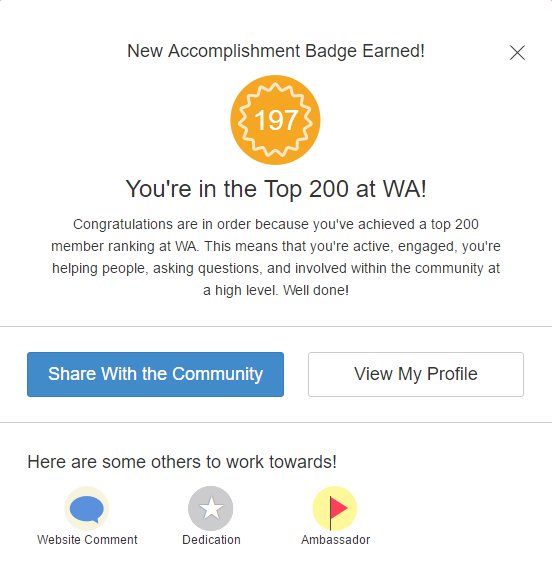Click the pale yellow circle behind the Ambassador flag

pyautogui.click(x=344, y=520)
